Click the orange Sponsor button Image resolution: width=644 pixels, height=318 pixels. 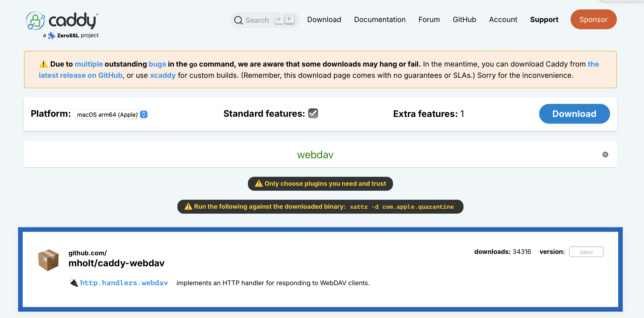593,20
